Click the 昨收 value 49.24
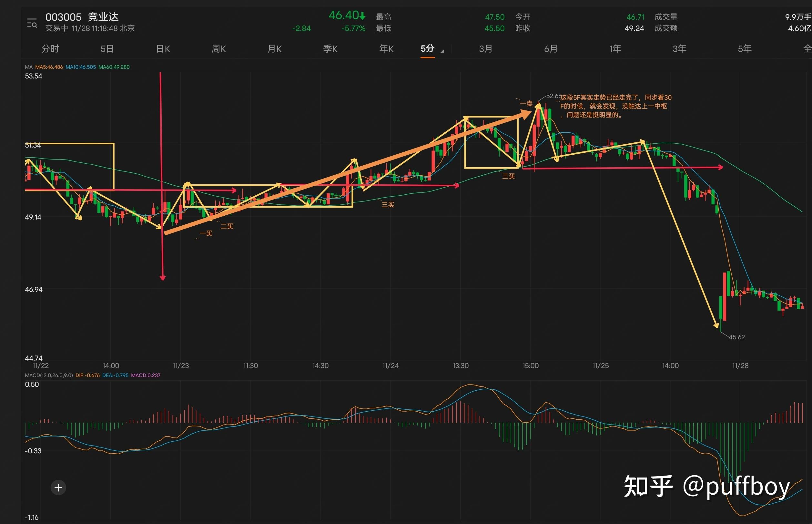Image resolution: width=812 pixels, height=524 pixels. (634, 28)
